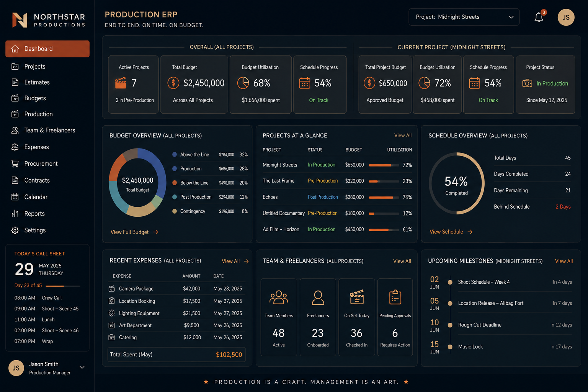
Task: Click the Echoes 76% utilization bar
Action: (384, 198)
